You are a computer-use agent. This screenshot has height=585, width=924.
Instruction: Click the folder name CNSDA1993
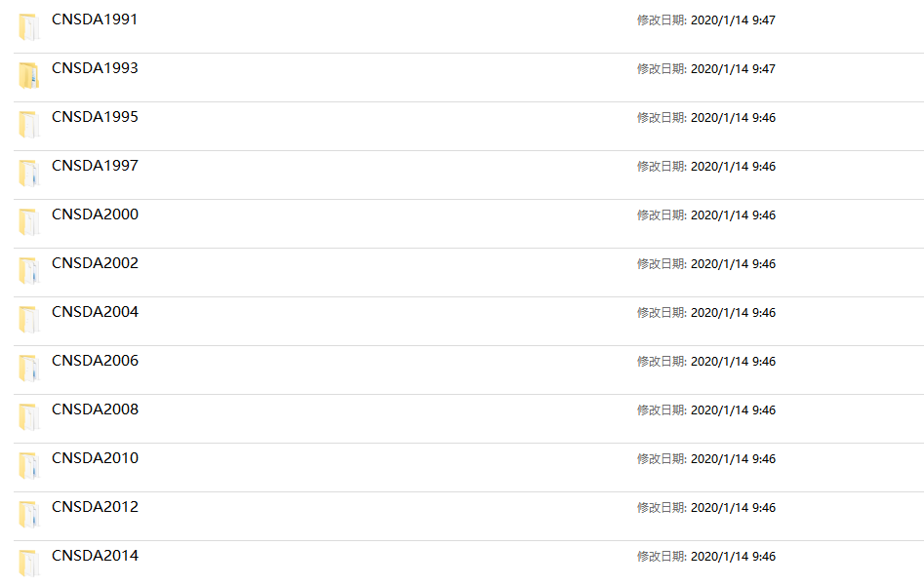(95, 68)
